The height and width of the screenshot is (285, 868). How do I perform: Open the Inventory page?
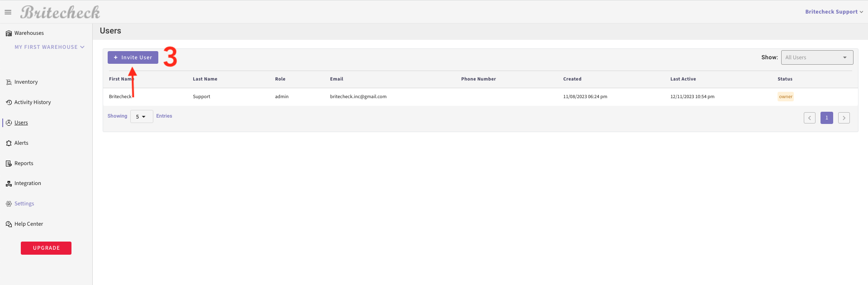tap(26, 82)
